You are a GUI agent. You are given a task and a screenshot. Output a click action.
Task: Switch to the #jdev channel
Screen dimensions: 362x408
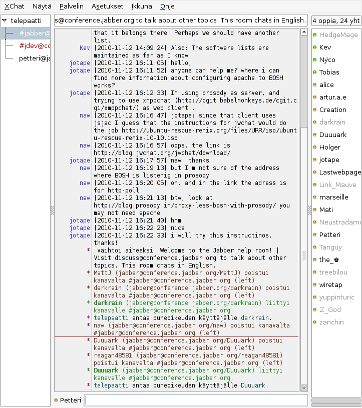point(34,46)
